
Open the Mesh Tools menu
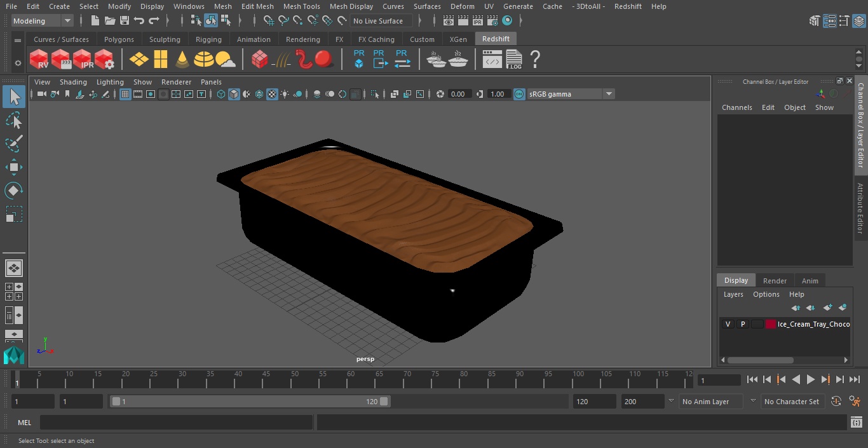coord(301,6)
